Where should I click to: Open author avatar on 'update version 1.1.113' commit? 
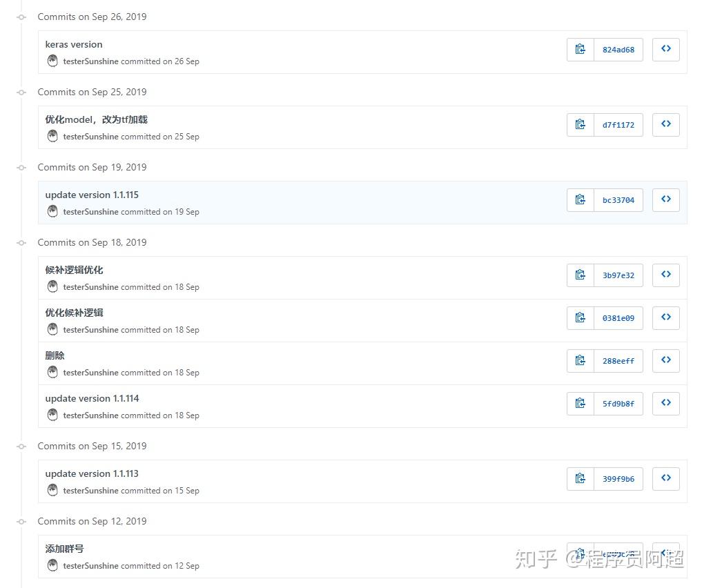click(x=52, y=490)
